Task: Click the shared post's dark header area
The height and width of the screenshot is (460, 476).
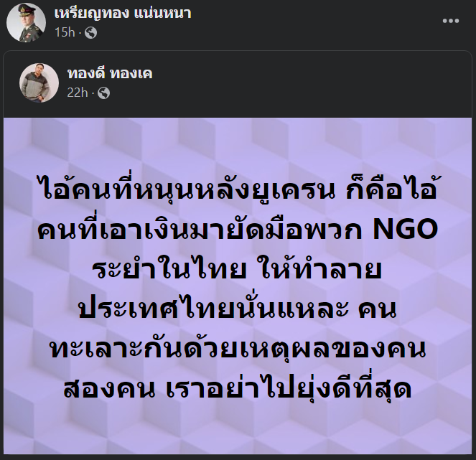Action: [x=238, y=84]
